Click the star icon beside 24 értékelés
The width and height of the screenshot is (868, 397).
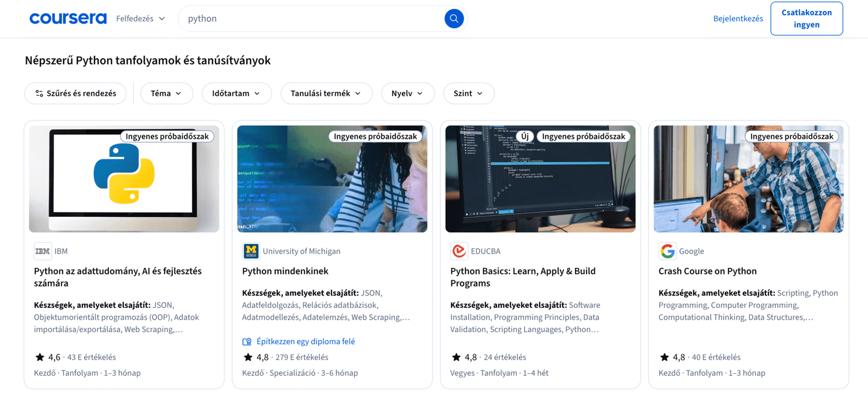point(456,357)
